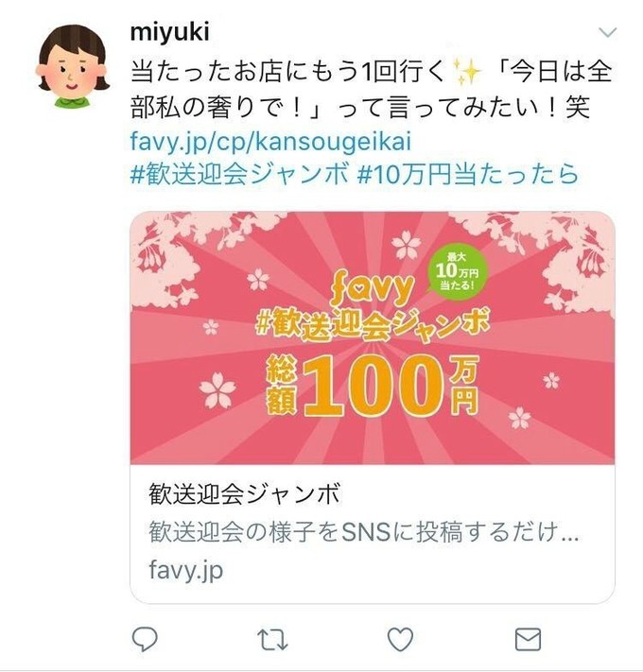Image resolution: width=643 pixels, height=672 pixels.
Task: Open the favy.jp/cp/kansougeikai link
Action: click(270, 141)
